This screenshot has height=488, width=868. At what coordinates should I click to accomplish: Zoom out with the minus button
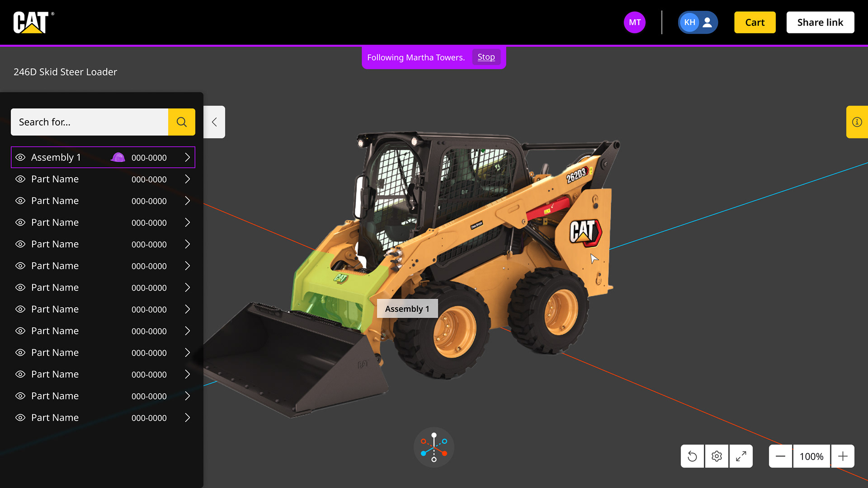pos(780,456)
